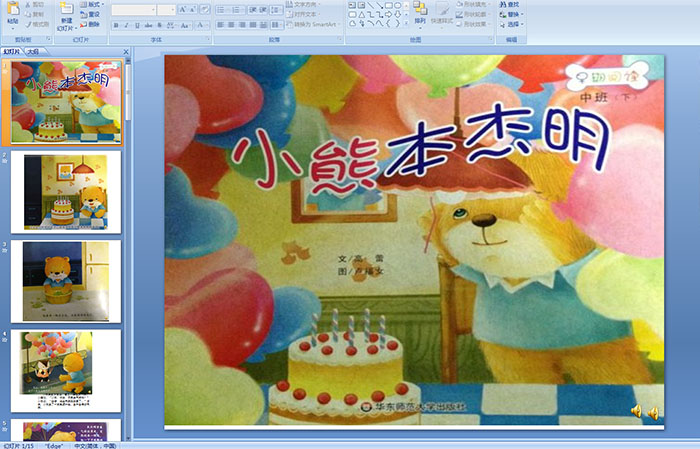
Task: Toggle Center text alignment
Action: coord(231,25)
